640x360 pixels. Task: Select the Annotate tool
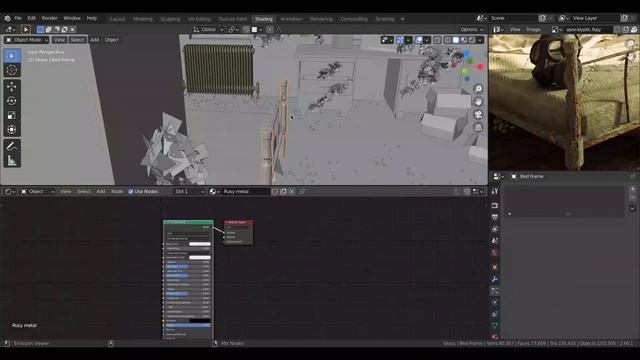tap(12, 146)
